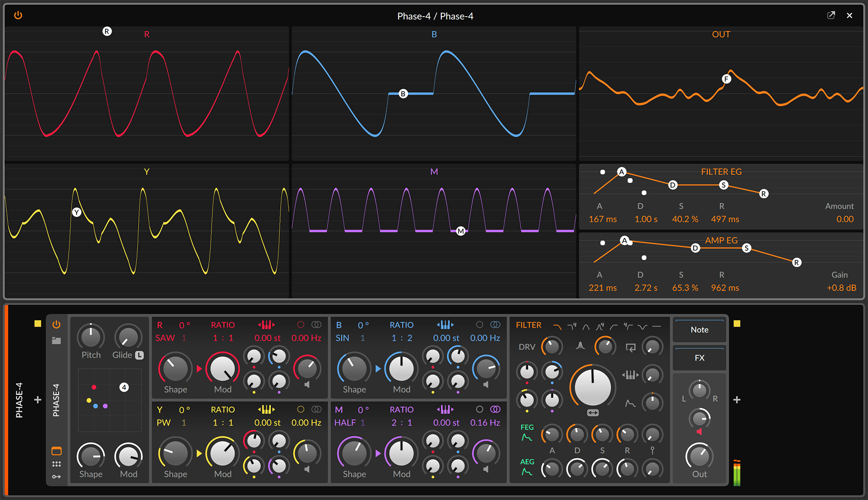The height and width of the screenshot is (500, 868).
Task: Click the remote controls dots icon
Action: [x=56, y=464]
